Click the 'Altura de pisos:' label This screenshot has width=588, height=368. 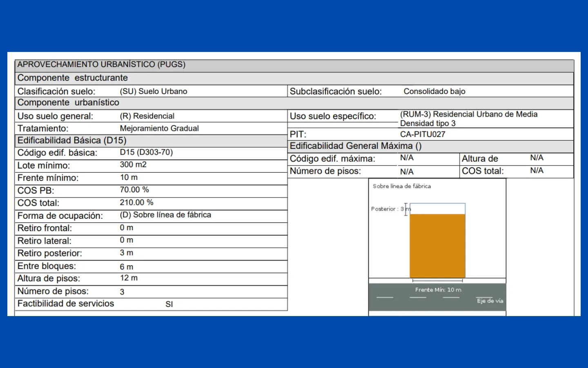pos(49,278)
